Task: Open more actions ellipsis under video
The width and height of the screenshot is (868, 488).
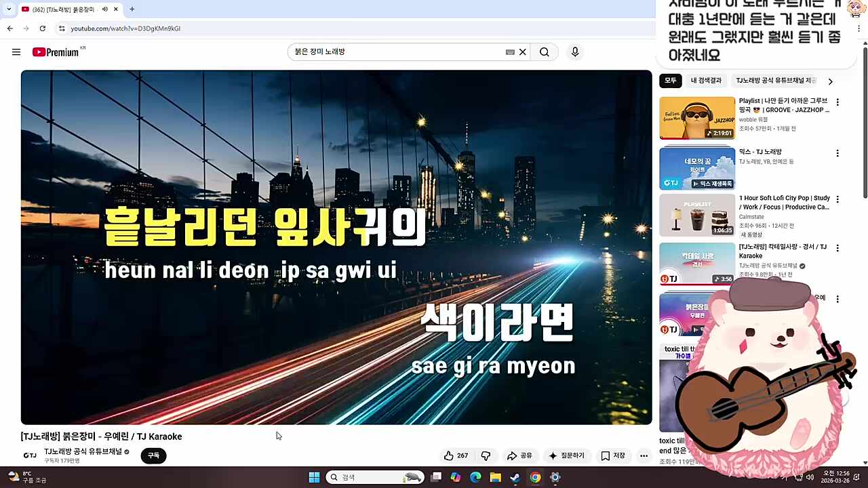Action: tap(644, 456)
